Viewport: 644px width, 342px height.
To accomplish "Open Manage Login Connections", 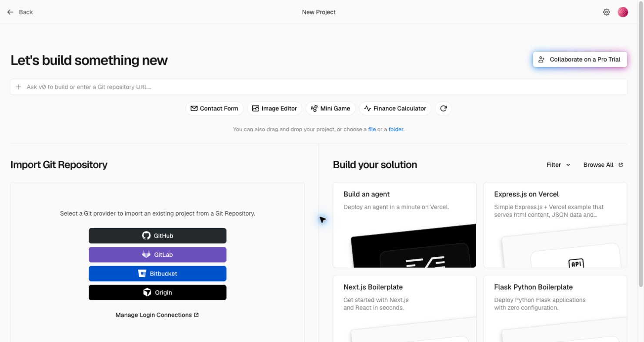I will [x=157, y=315].
